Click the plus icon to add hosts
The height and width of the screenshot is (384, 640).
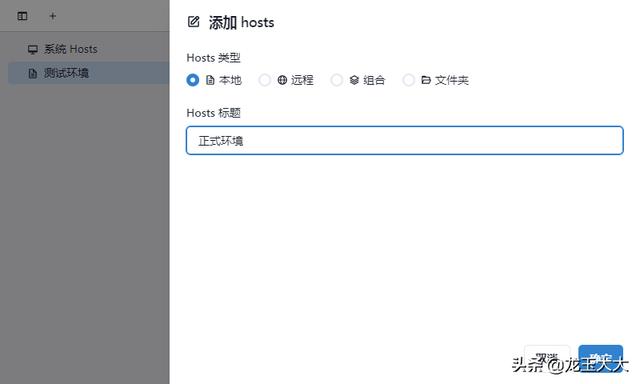pyautogui.click(x=53, y=16)
